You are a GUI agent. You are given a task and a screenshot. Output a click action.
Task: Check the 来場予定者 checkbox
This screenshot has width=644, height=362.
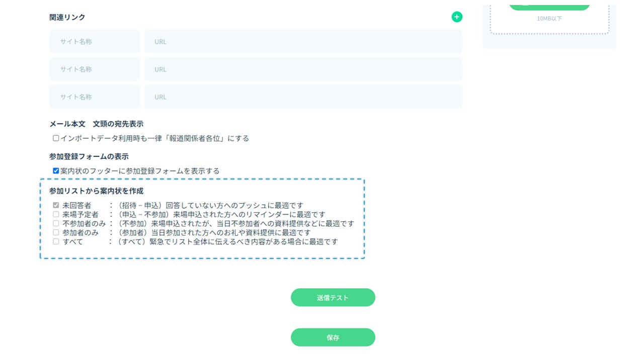coord(56,215)
